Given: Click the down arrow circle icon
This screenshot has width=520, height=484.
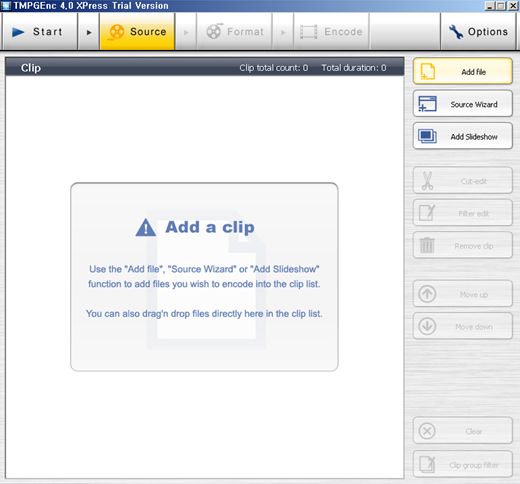Looking at the screenshot, I should (427, 326).
